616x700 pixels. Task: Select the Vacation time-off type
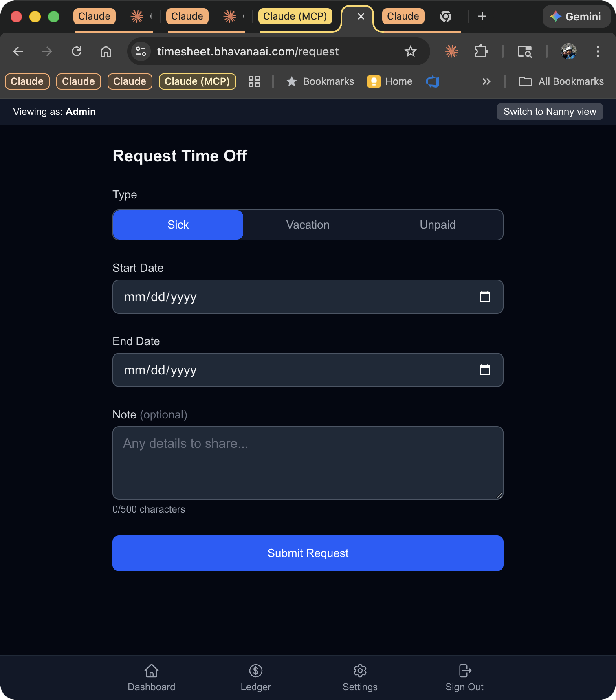click(308, 225)
